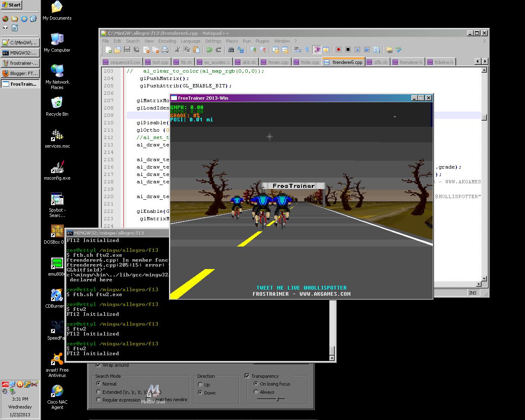Click the ATI icon in the system tray
Image resolution: width=525 pixels, height=420 pixels.
click(5, 384)
